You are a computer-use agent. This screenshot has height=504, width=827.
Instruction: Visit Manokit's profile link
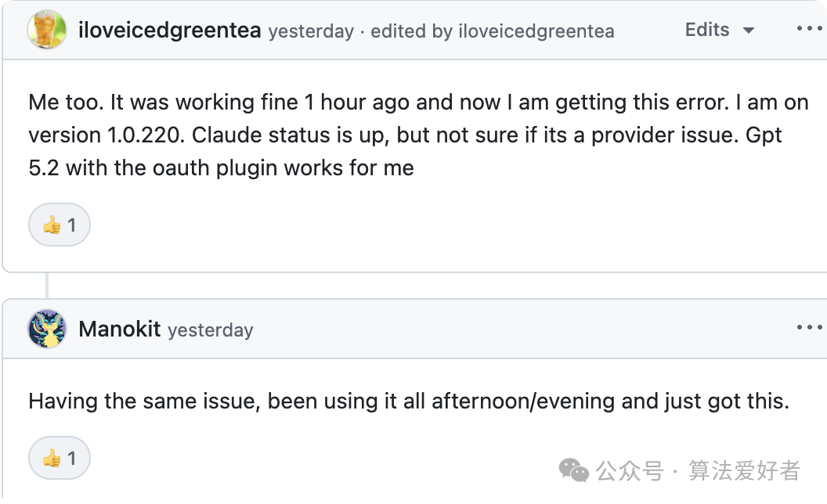pyautogui.click(x=118, y=329)
